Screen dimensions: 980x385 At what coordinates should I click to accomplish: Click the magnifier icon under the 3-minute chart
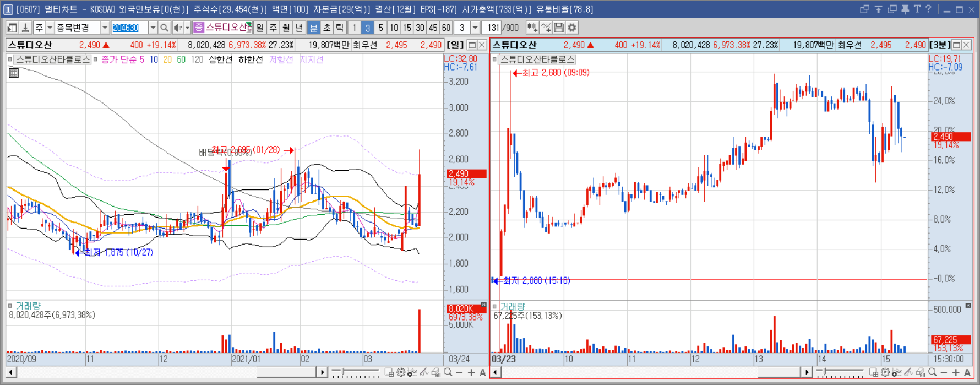(933, 373)
